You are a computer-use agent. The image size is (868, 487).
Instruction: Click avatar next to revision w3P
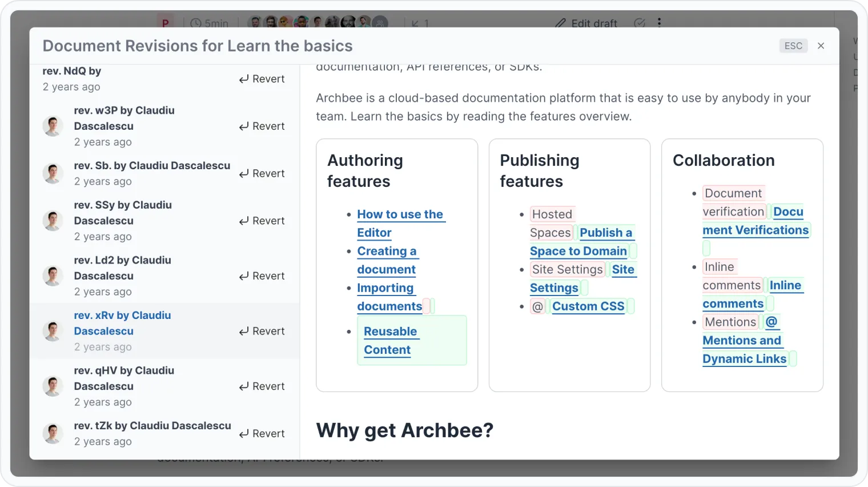click(53, 126)
